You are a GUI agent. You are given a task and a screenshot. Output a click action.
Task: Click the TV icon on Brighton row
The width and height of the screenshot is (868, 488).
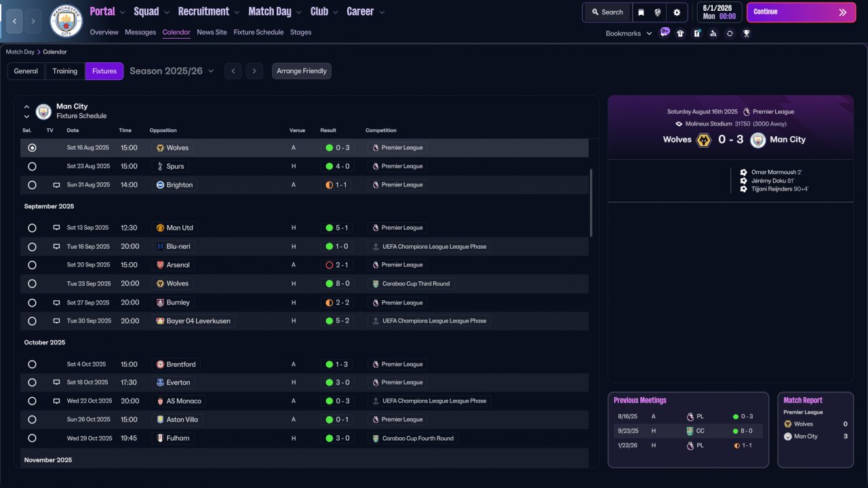pos(56,185)
